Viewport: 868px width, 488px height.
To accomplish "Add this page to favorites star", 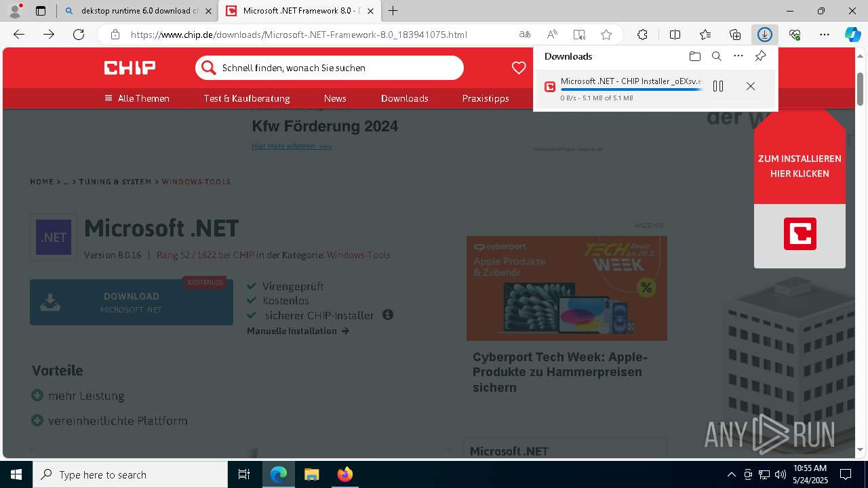I will 606,35.
